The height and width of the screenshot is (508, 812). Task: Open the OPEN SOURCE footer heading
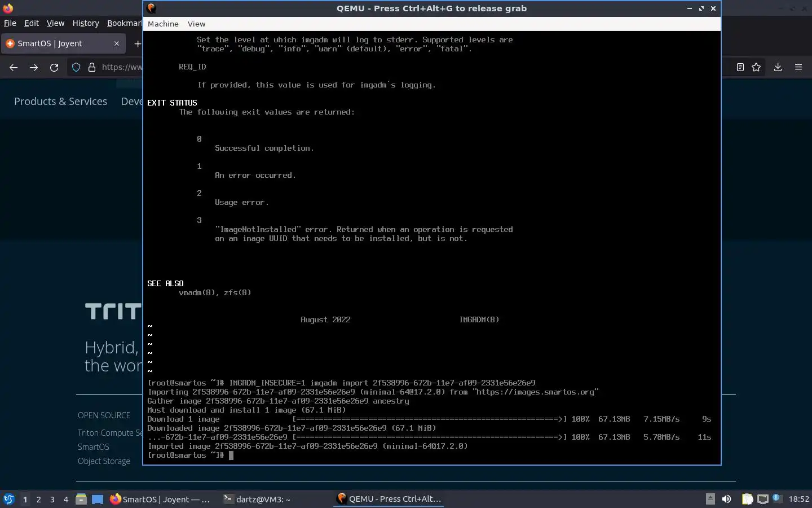[104, 415]
